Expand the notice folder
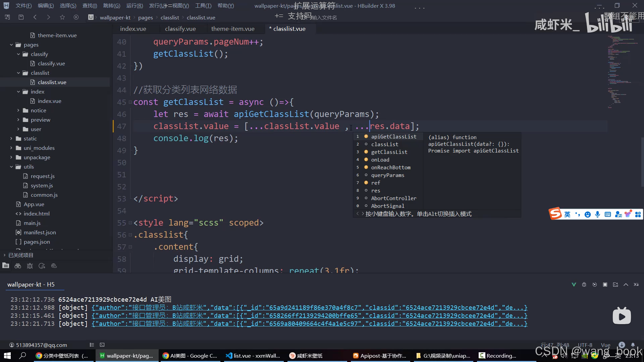644x362 pixels. click(x=18, y=110)
